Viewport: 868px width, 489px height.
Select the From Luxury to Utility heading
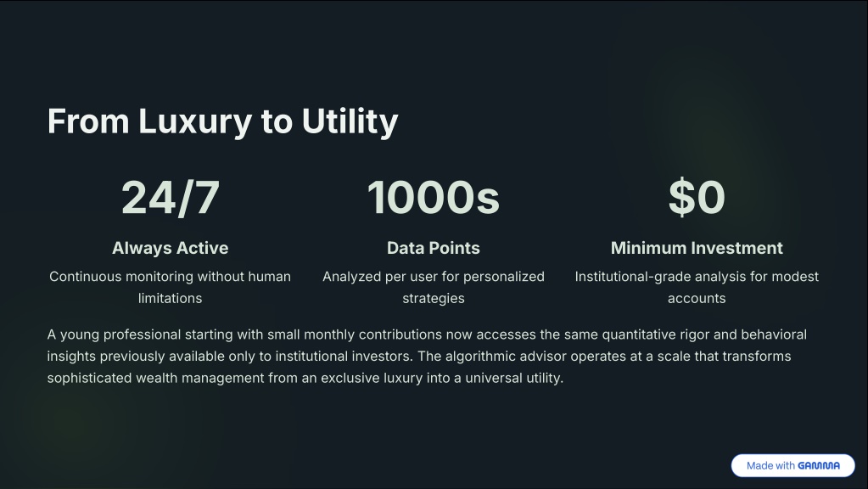(222, 121)
